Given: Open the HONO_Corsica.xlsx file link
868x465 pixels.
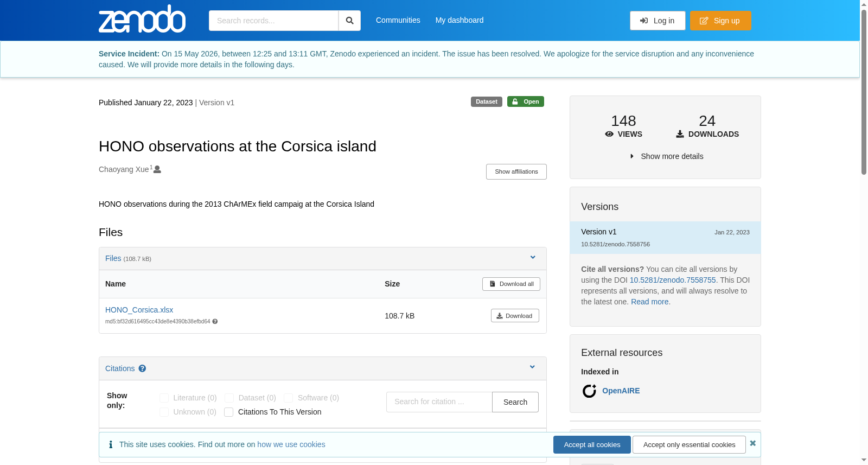Looking at the screenshot, I should 139,310.
